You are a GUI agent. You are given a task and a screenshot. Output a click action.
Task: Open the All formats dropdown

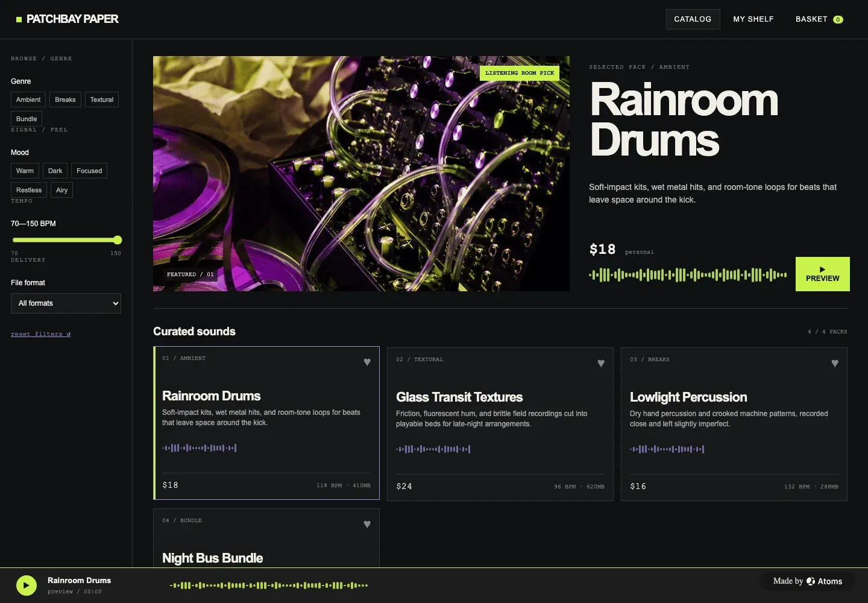(66, 303)
